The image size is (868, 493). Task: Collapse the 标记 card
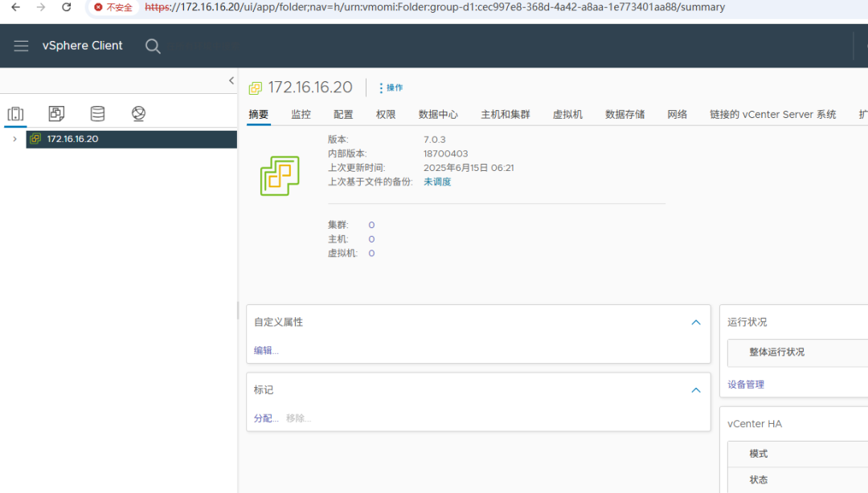point(696,391)
